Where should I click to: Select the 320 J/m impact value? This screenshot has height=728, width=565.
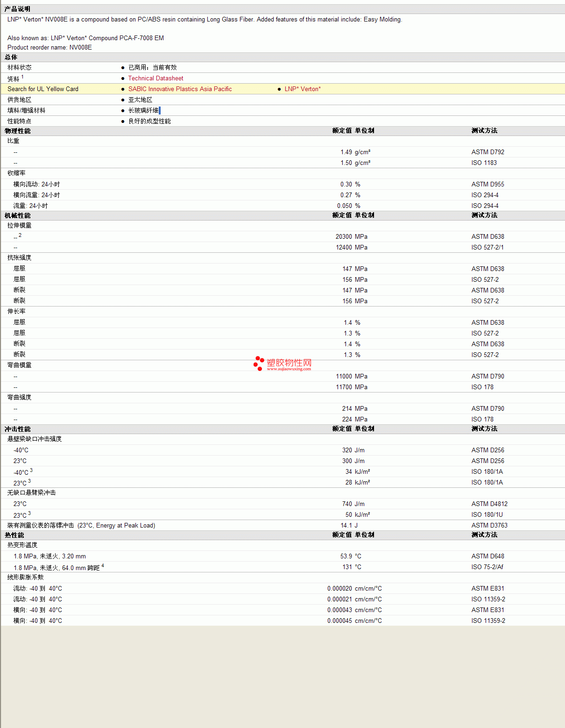(353, 450)
